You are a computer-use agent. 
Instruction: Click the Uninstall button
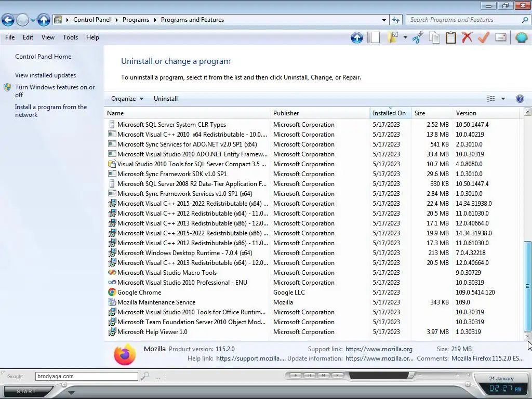[x=166, y=99]
